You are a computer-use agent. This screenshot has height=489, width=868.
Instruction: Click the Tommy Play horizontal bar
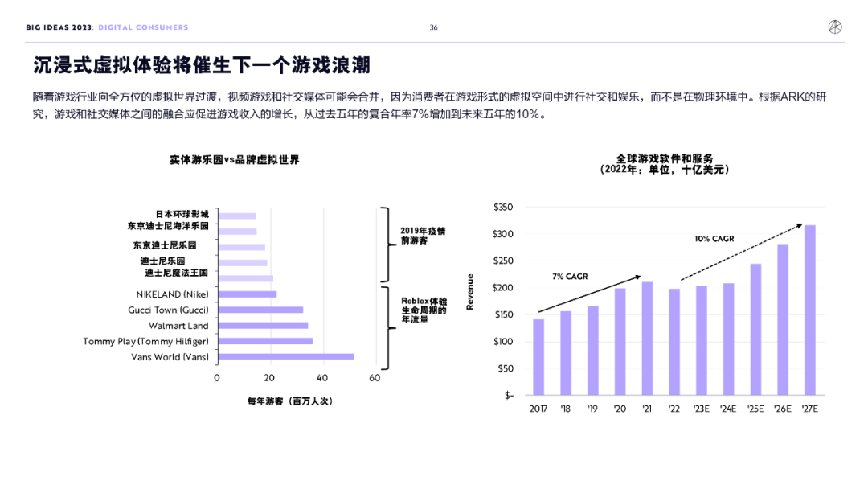(x=266, y=341)
